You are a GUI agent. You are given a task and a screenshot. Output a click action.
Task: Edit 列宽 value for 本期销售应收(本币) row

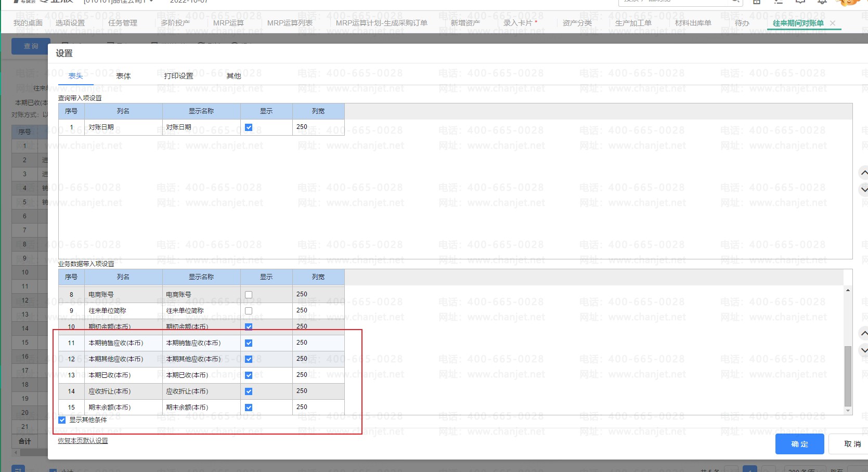[318, 343]
